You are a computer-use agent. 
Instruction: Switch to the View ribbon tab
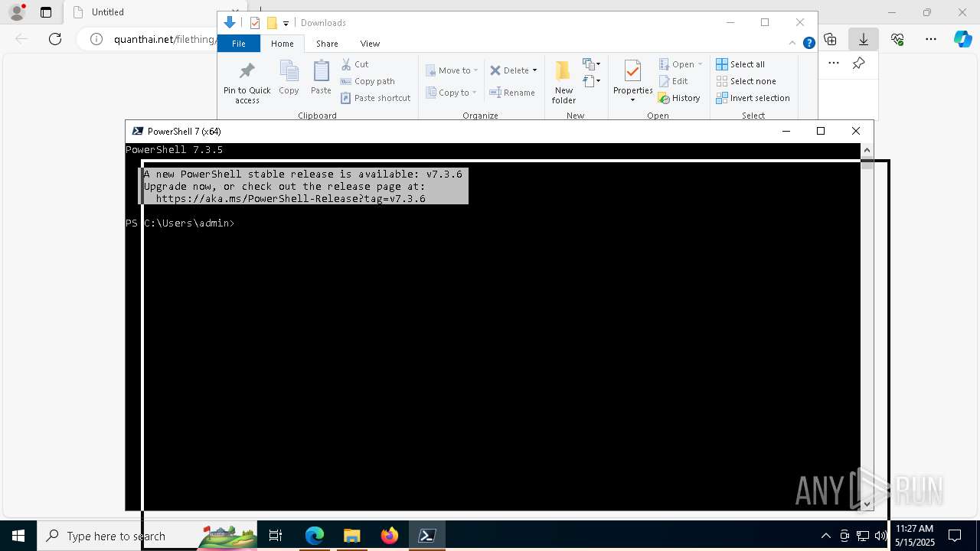pyautogui.click(x=370, y=44)
